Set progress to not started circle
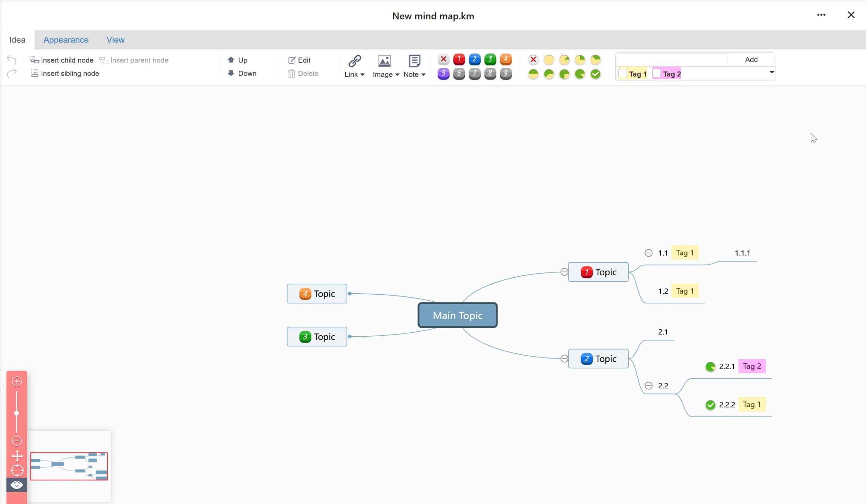The width and height of the screenshot is (866, 504). click(x=549, y=60)
